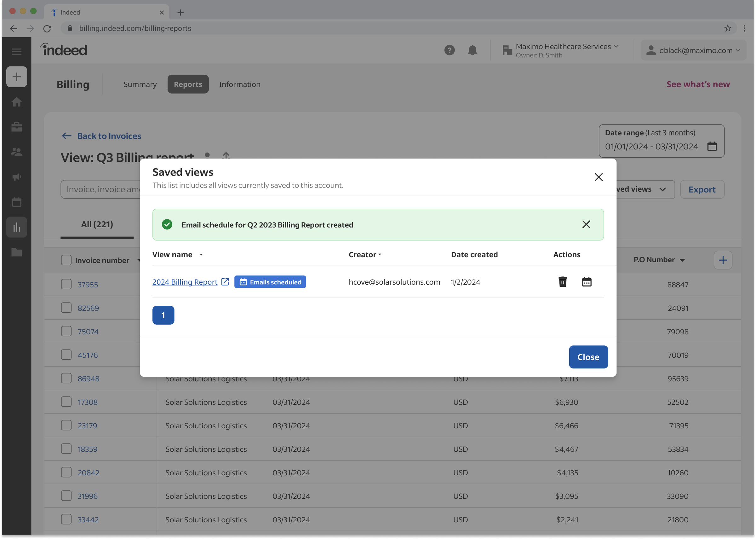Select the Indeed browser tab
The image size is (756, 539).
[x=106, y=13]
